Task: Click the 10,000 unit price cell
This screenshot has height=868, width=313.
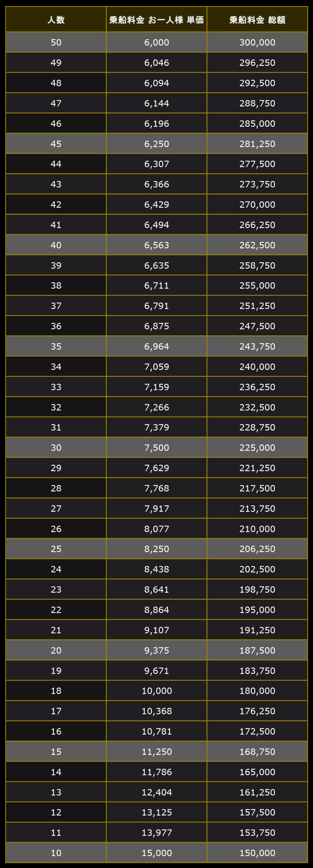Action: tap(156, 691)
